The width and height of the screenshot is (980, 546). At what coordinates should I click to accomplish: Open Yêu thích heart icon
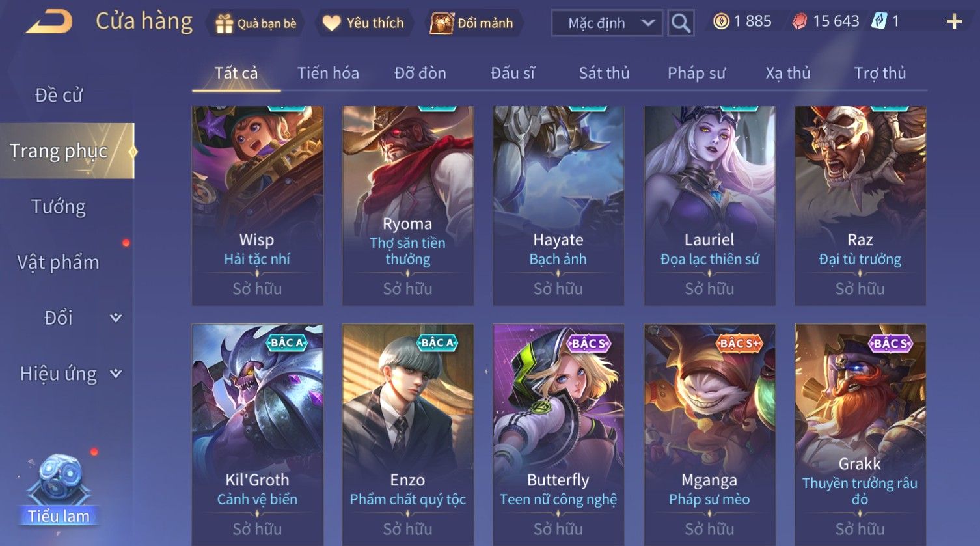(x=331, y=23)
